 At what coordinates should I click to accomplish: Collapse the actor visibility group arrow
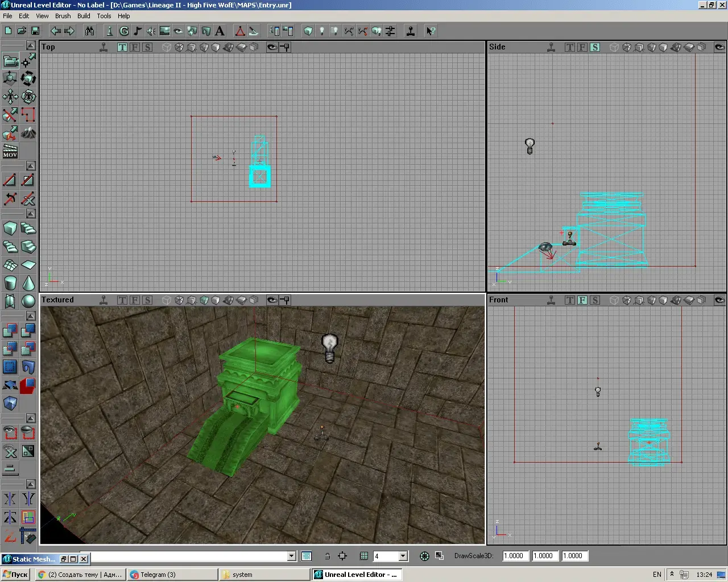point(31,418)
